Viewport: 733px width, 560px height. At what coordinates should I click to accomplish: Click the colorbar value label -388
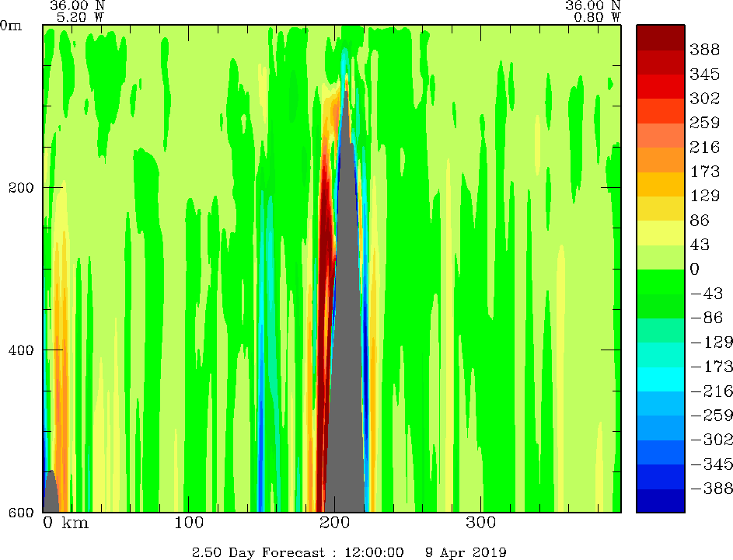pos(711,488)
